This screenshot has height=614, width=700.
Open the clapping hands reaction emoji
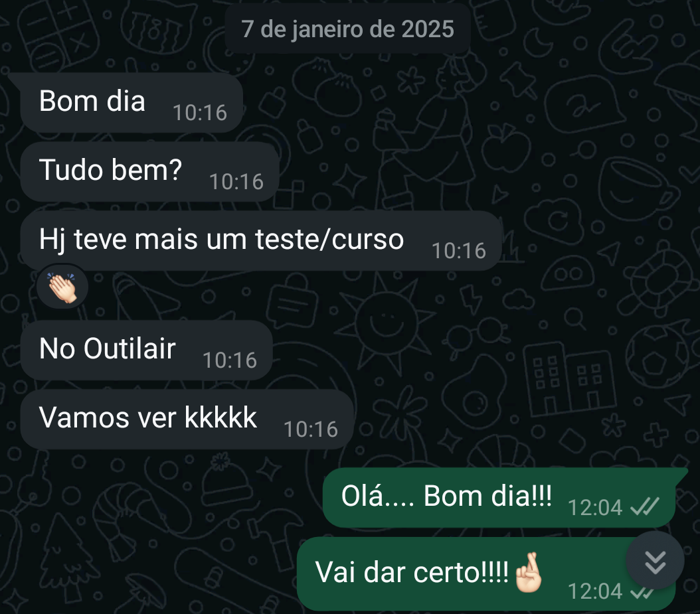(x=62, y=288)
